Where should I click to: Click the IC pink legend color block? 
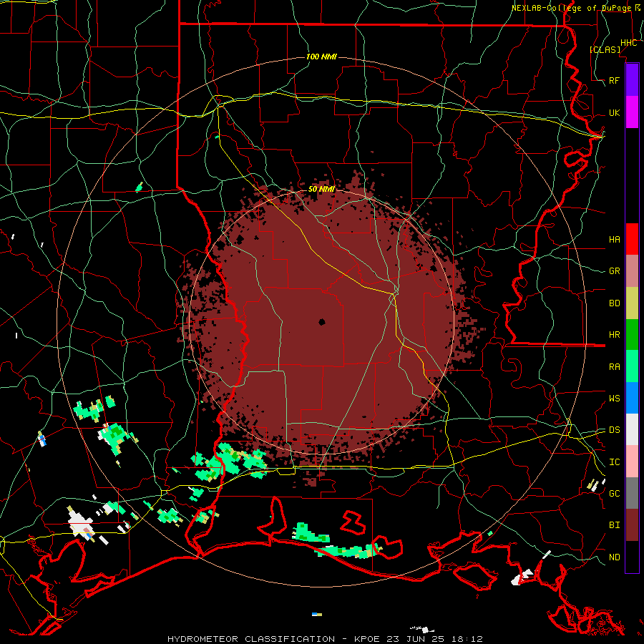point(632,462)
